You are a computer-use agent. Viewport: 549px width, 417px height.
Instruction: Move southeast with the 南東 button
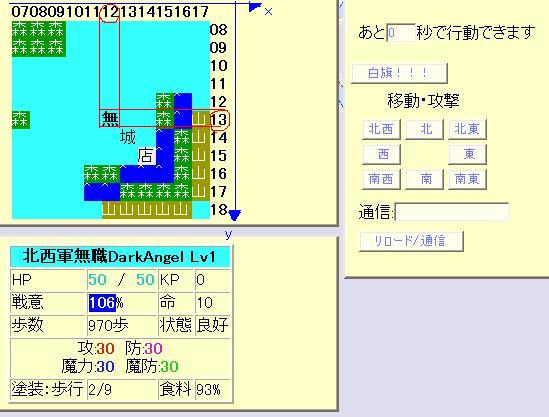pos(467,179)
